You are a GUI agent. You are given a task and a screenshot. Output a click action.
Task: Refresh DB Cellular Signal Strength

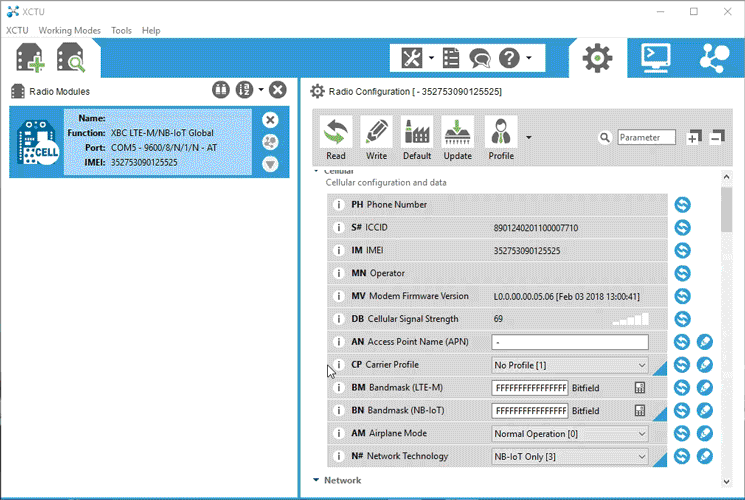pos(682,319)
